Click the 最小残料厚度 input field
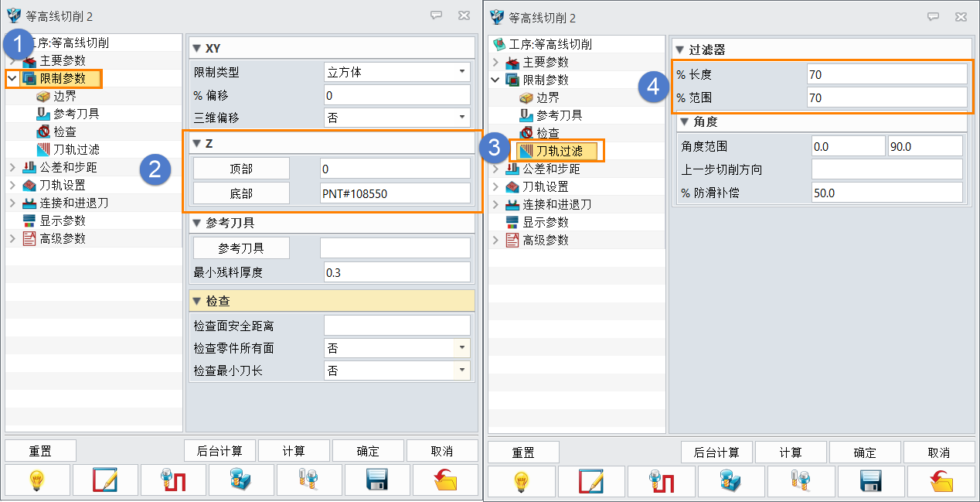Screen dimensions: 980x502 (396, 272)
